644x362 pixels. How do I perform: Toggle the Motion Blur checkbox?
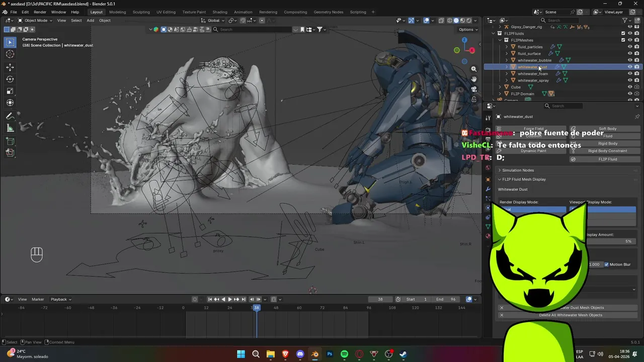click(x=606, y=264)
